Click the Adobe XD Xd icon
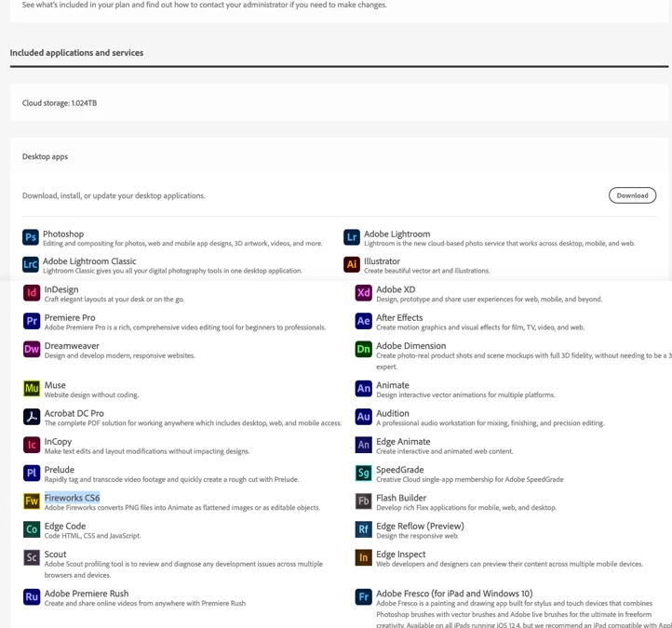Viewport: 672px width, 628px height. pyautogui.click(x=363, y=292)
